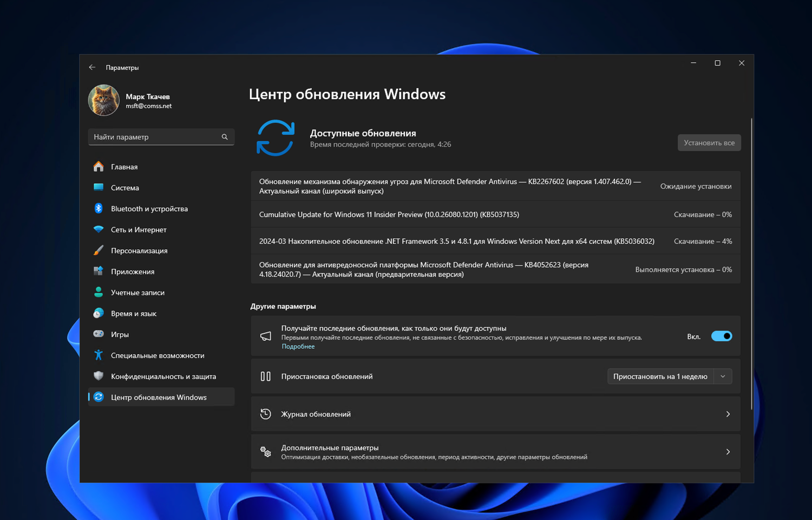
Task: Open Игры via the gamepad icon
Action: pos(99,334)
